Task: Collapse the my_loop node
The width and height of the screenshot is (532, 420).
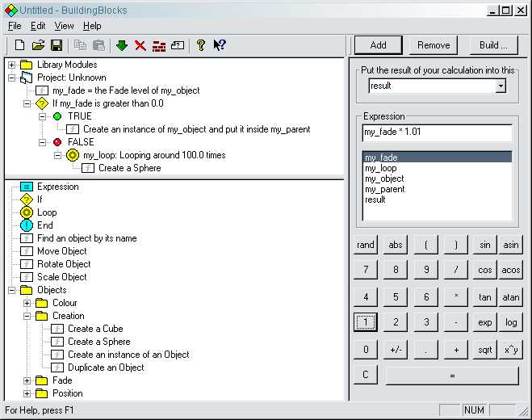Action: click(x=57, y=155)
